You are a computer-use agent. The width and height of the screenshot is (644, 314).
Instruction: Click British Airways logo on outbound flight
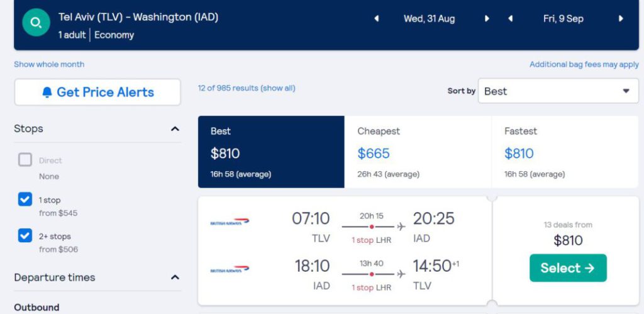coord(230,222)
